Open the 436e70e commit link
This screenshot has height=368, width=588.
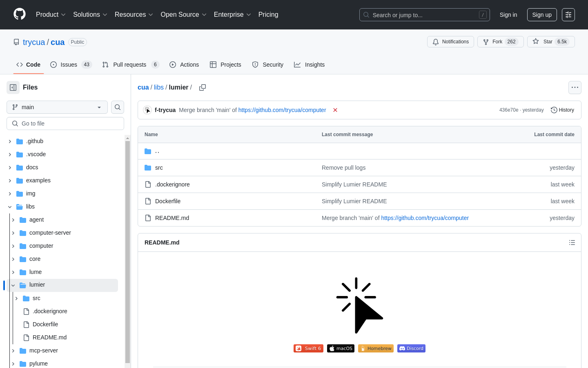pos(508,110)
